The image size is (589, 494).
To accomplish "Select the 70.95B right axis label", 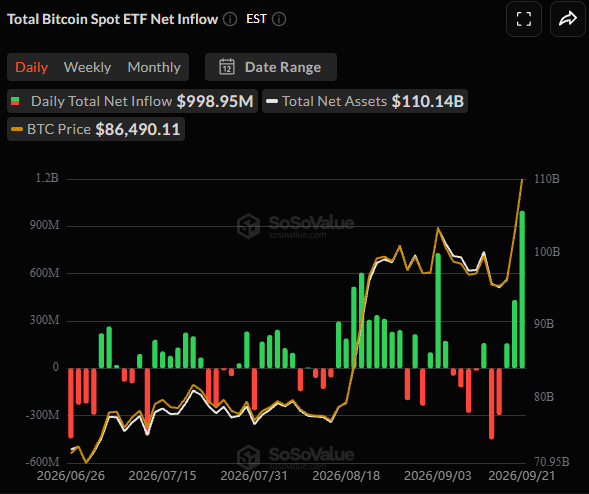I will point(552,462).
